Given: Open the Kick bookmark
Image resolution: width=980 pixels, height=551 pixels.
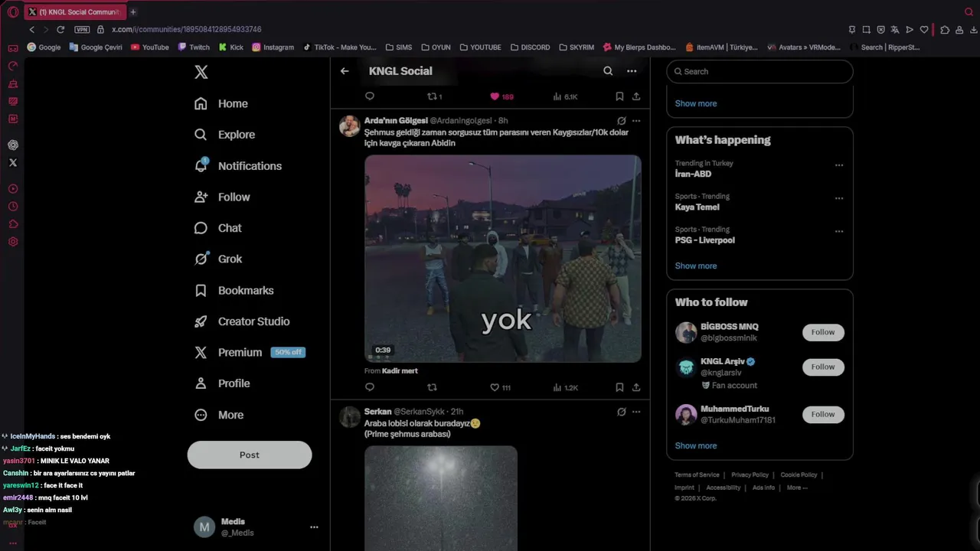Looking at the screenshot, I should [230, 47].
